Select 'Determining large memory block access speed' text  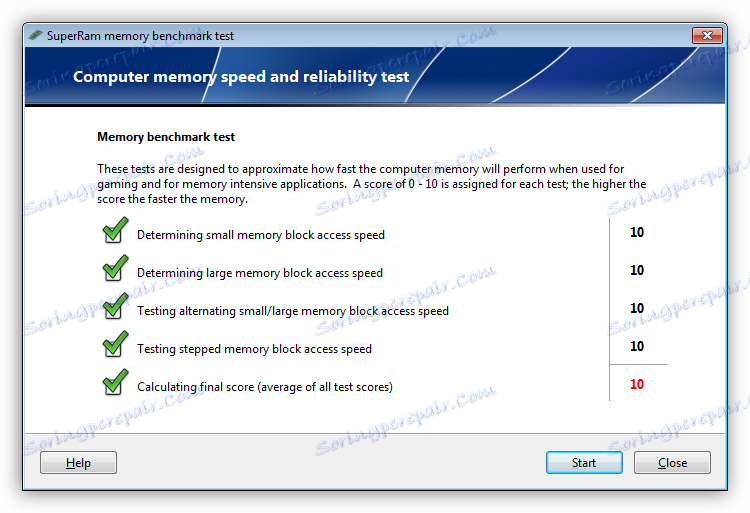pos(260,273)
